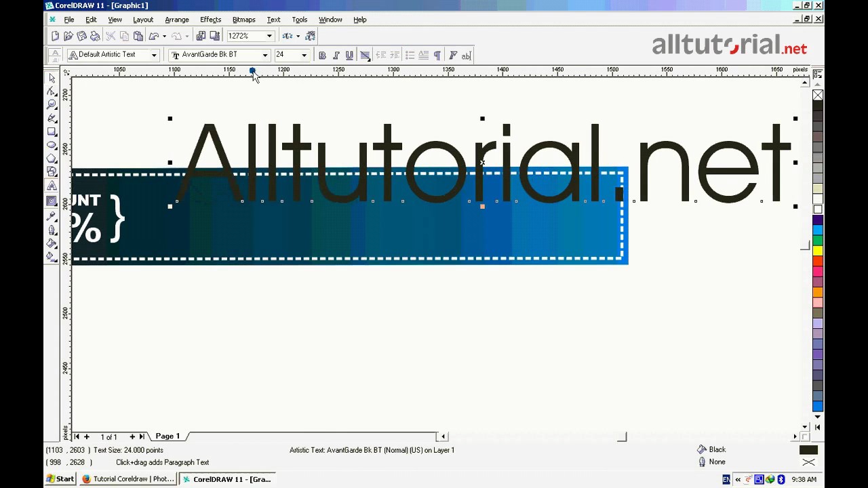This screenshot has height=488, width=868.
Task: Click the Open file icon
Action: [x=68, y=36]
